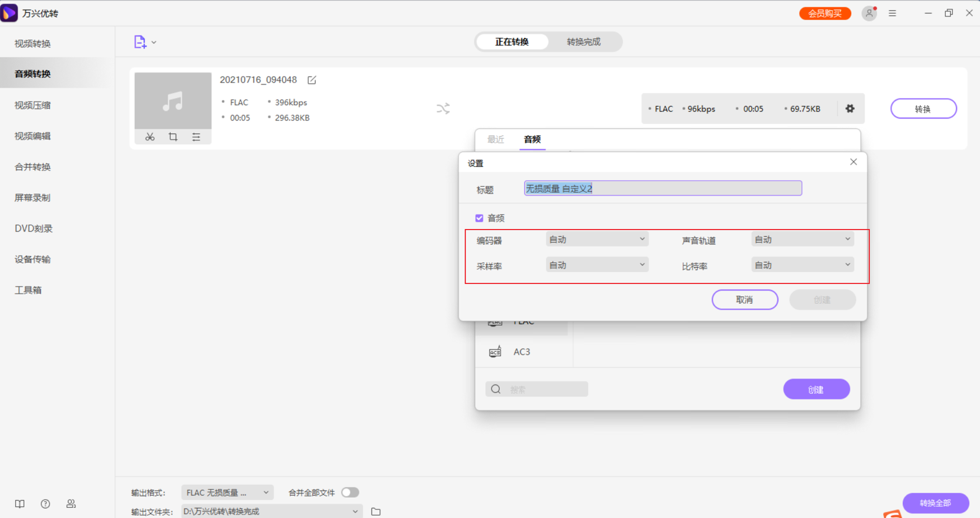The image size is (980, 518).
Task: Open the 编码器 encoder dropdown
Action: [x=597, y=239]
